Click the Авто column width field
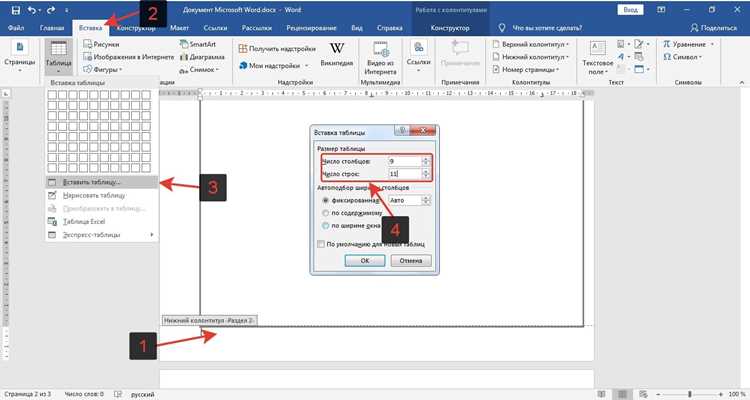Viewport: 750px width, 400px height. (405, 200)
